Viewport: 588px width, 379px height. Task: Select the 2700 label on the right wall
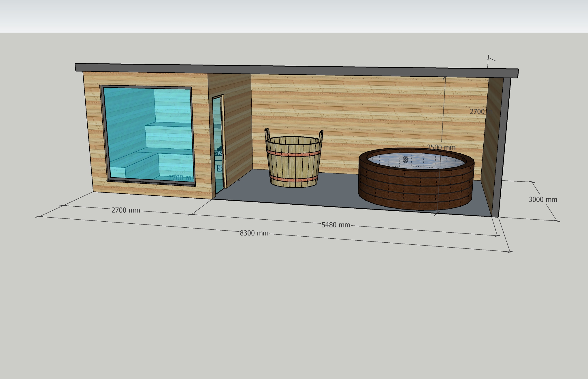[477, 112]
